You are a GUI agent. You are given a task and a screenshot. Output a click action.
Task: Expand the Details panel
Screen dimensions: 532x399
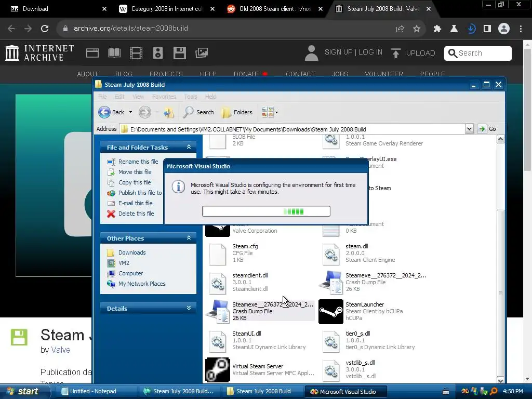[189, 308]
